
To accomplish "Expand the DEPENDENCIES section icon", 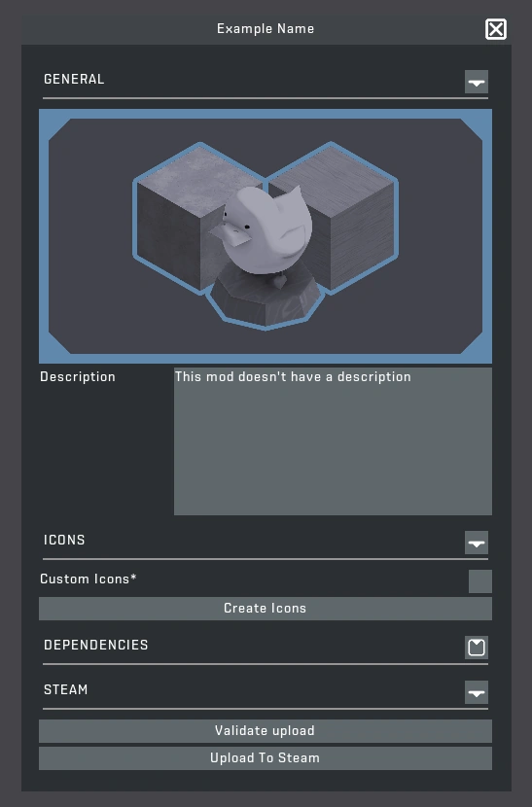I will click(x=477, y=648).
